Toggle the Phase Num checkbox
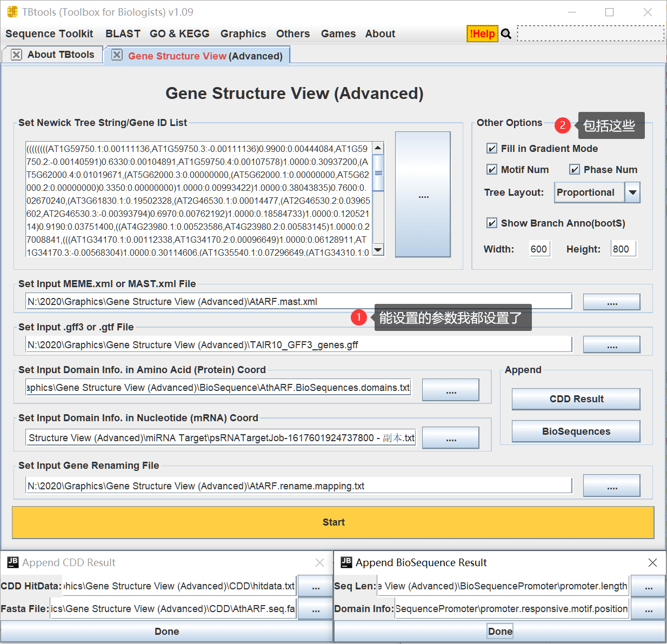The image size is (667, 644). tap(575, 169)
